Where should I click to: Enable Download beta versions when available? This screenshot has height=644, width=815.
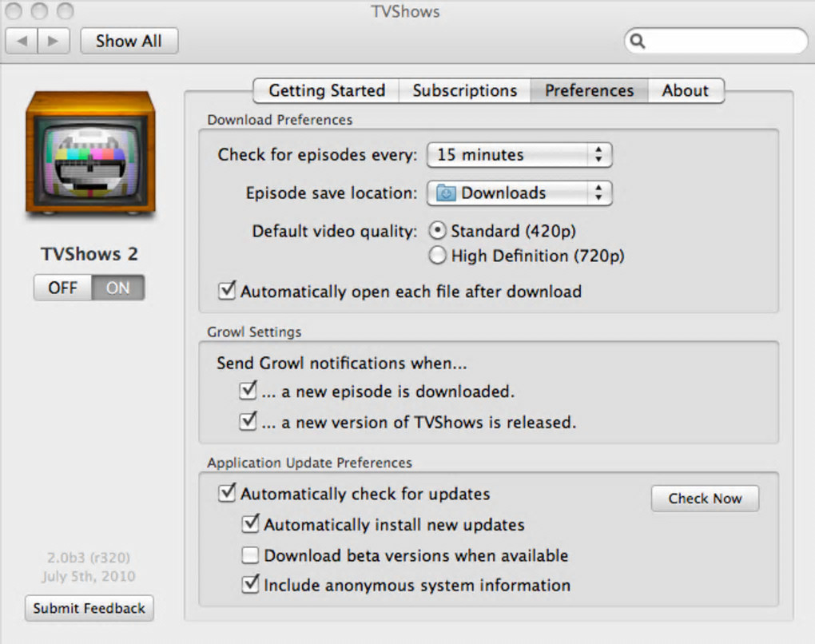[250, 555]
